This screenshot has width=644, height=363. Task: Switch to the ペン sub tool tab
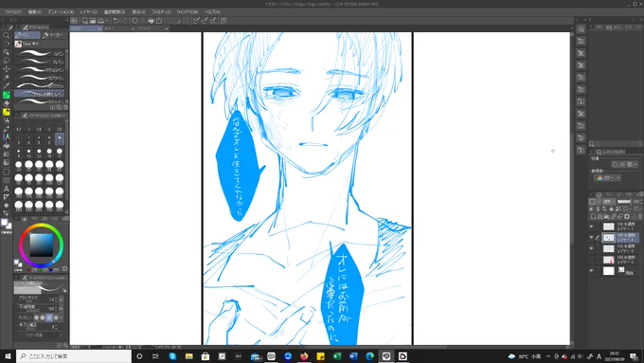click(x=27, y=35)
